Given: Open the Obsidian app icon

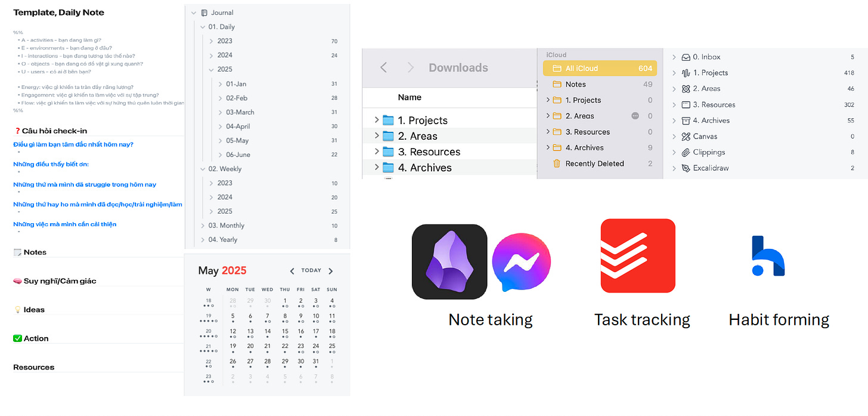Looking at the screenshot, I should pos(449,261).
